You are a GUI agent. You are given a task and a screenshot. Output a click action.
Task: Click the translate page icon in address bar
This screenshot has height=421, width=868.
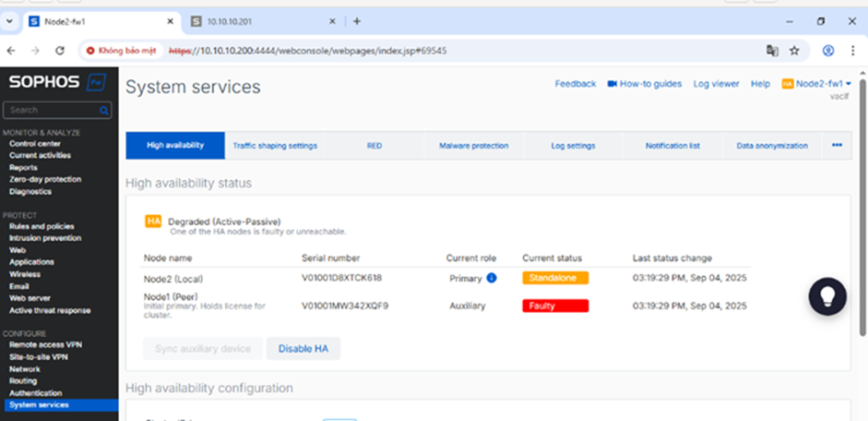coord(772,51)
